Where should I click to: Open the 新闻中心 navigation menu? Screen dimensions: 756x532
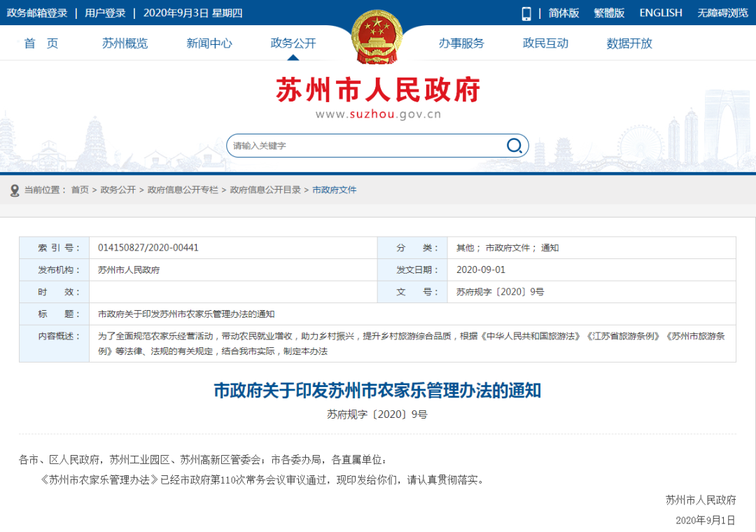209,43
